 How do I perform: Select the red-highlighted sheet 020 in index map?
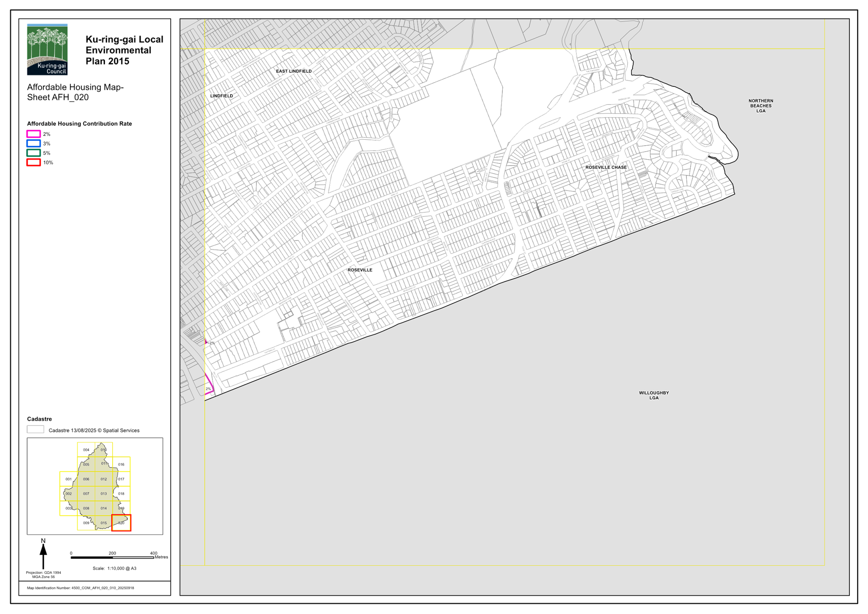(x=121, y=523)
